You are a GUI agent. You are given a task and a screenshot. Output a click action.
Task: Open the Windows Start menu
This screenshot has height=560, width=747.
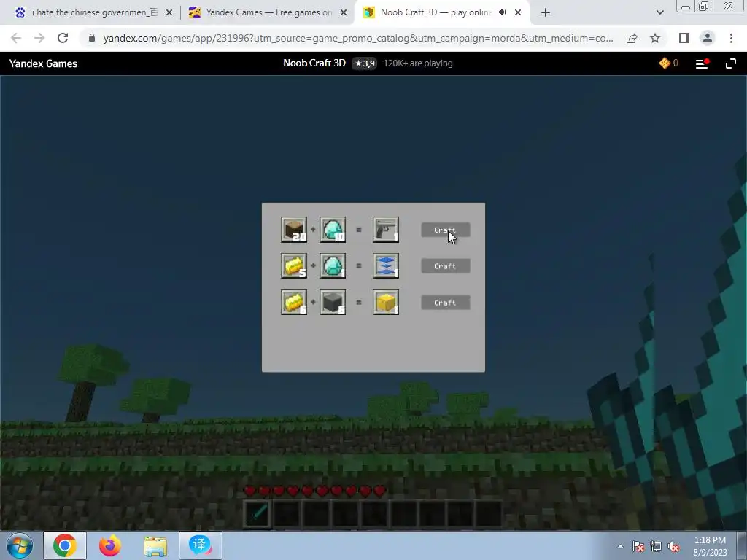pyautogui.click(x=20, y=545)
